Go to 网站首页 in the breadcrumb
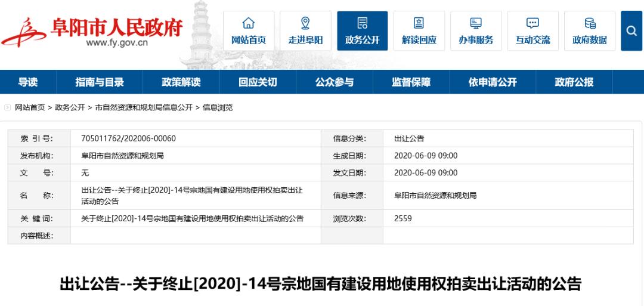The image size is (644, 306). tap(30, 107)
